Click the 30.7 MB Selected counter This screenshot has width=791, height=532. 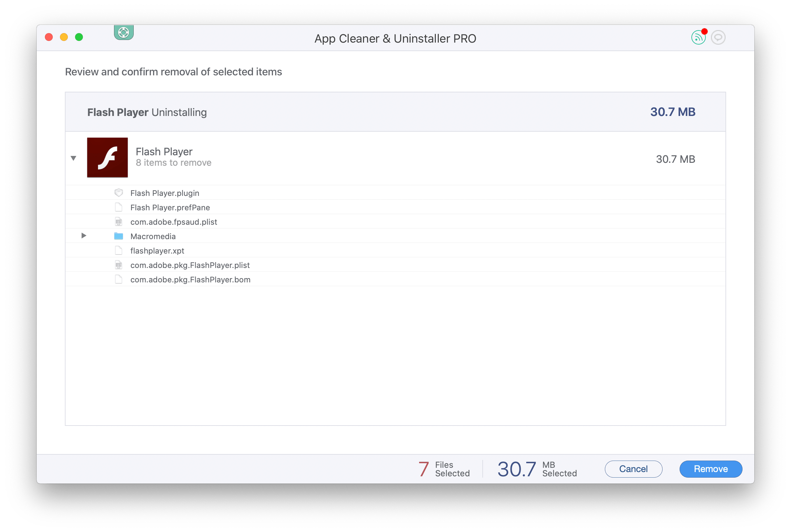(537, 469)
